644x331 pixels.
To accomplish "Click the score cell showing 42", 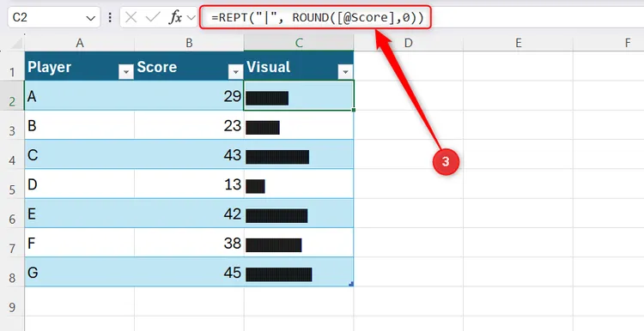I will click(x=190, y=214).
